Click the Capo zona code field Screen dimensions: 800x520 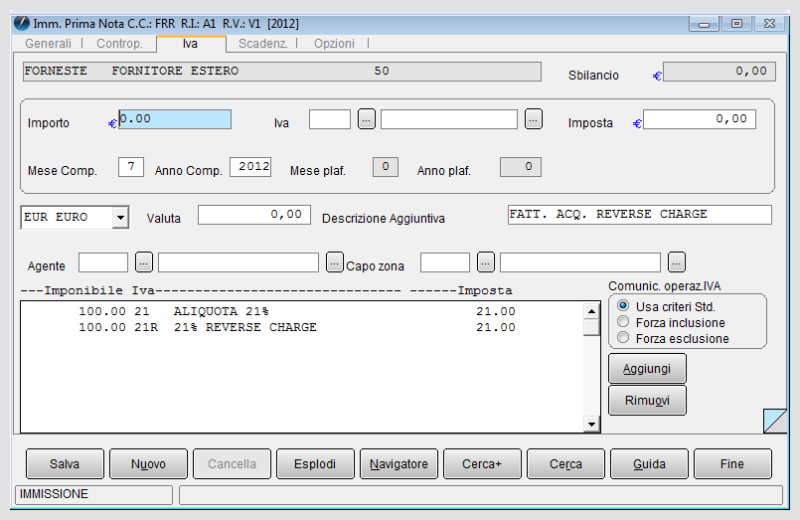[445, 262]
